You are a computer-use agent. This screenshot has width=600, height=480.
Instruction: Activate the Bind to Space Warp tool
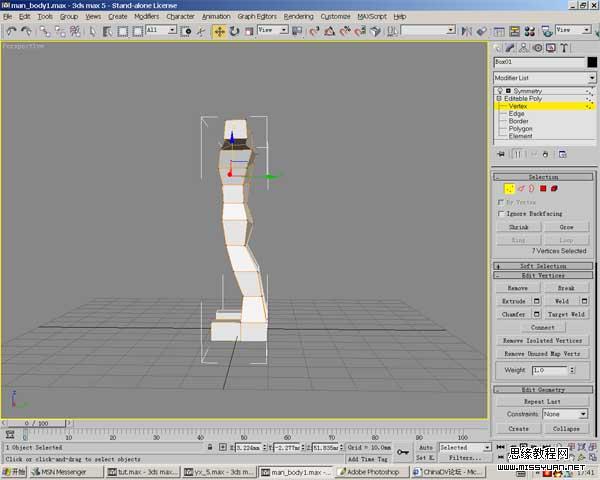point(75,31)
